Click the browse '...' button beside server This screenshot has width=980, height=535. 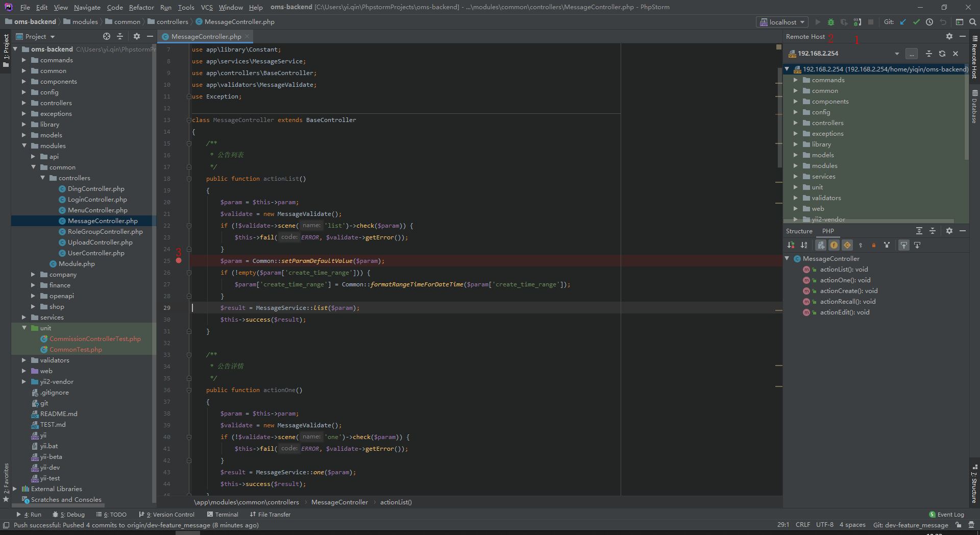912,54
